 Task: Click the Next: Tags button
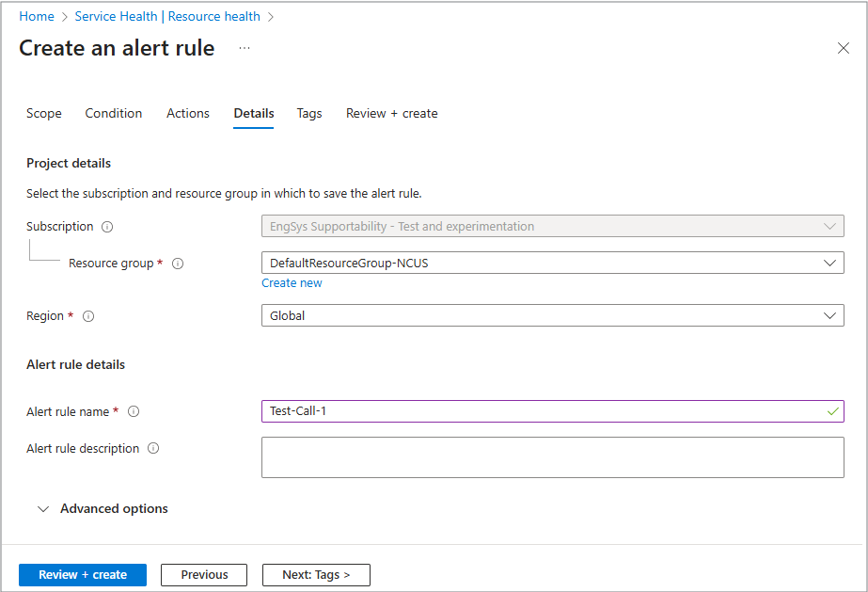[x=316, y=575]
